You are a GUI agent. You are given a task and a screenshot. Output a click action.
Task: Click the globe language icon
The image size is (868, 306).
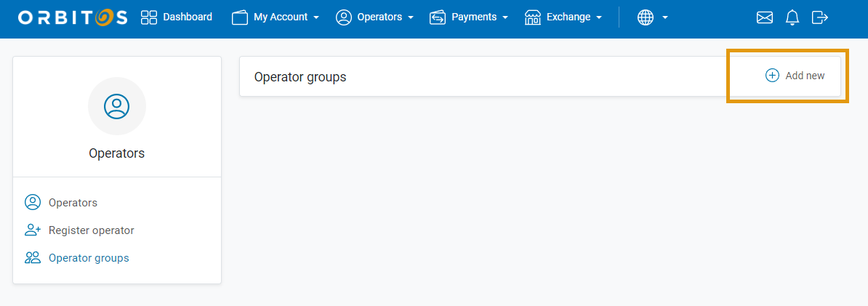pos(646,17)
